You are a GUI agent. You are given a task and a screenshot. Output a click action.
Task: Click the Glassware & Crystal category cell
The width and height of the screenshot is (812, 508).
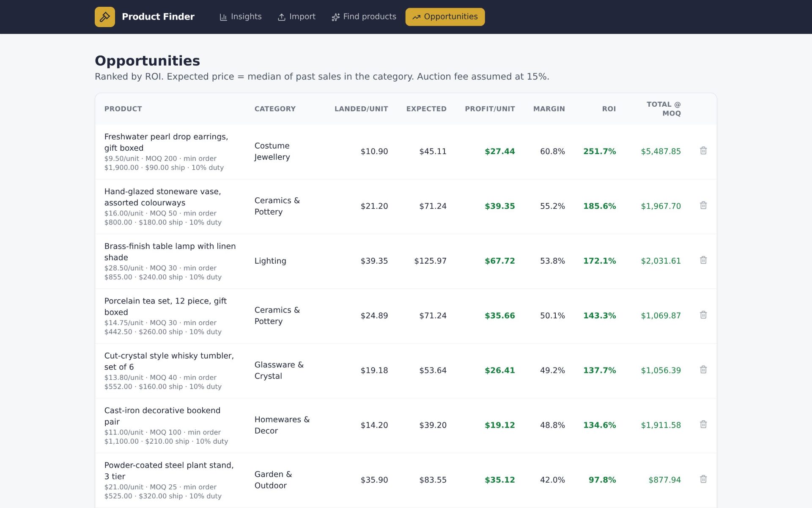point(279,370)
